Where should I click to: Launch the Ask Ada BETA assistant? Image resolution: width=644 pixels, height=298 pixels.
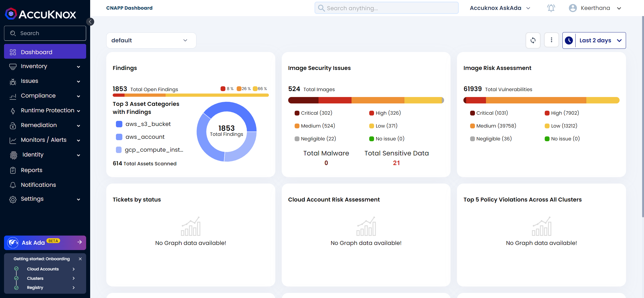(x=45, y=243)
